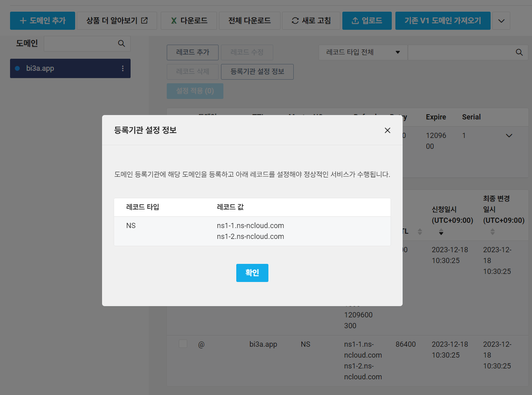This screenshot has height=395, width=532.
Task: Select the checkbox for the @ NS record row
Action: pyautogui.click(x=183, y=344)
